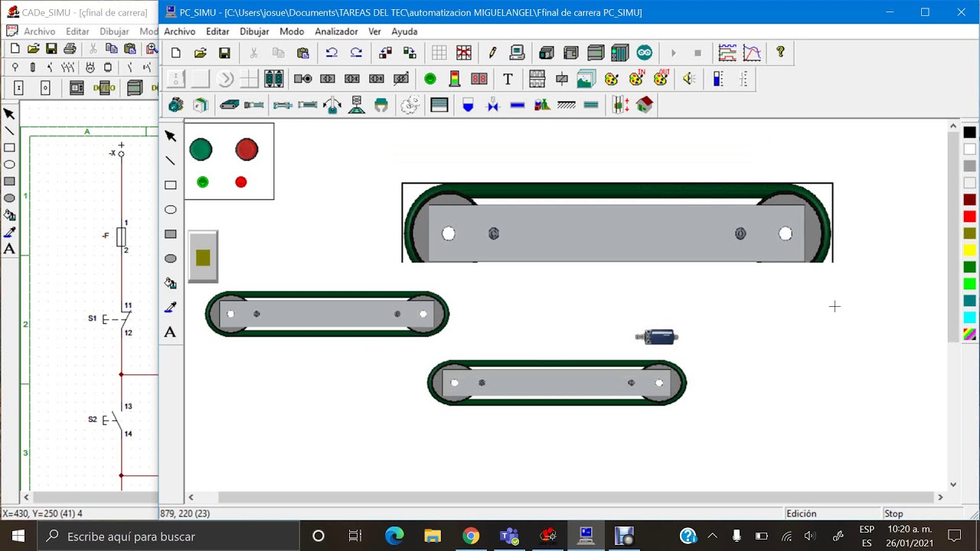This screenshot has width=980, height=551.
Task: Click the large green pushbutton on canvas
Action: coord(201,149)
